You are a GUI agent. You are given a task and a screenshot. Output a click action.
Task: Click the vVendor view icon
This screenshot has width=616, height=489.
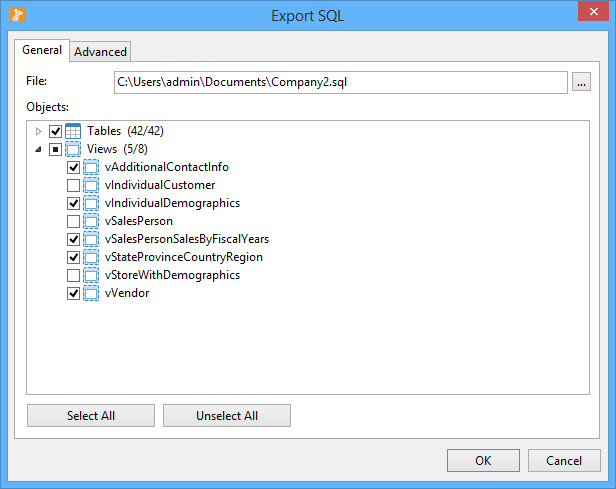[x=91, y=293]
